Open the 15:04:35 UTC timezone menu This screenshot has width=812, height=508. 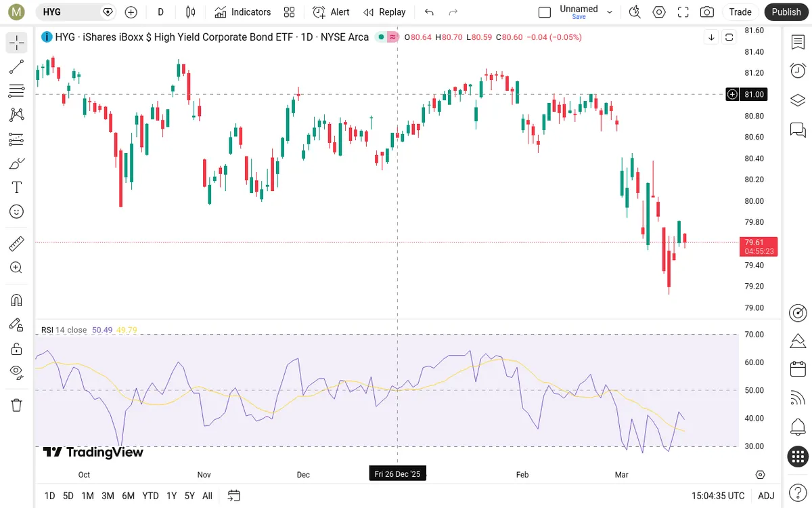[718, 496]
